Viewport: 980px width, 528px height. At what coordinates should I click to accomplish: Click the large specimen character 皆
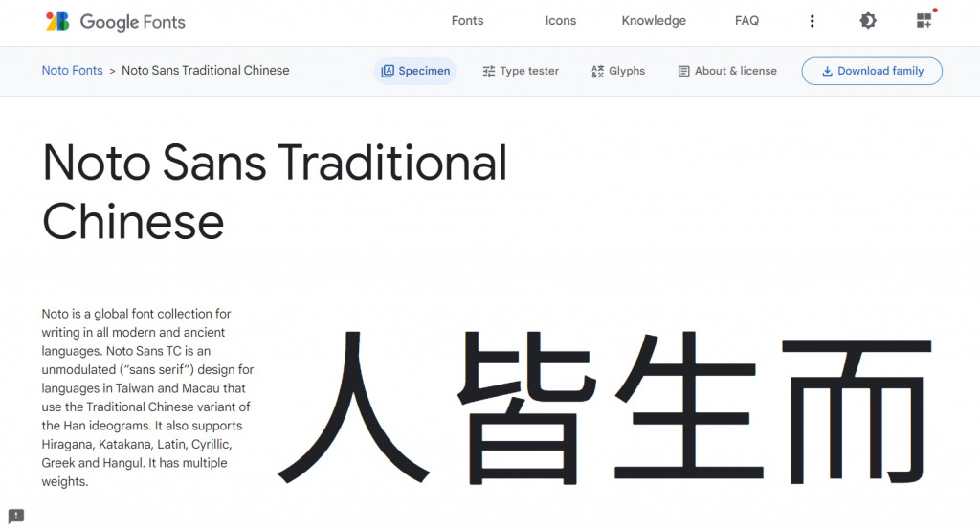click(525, 407)
